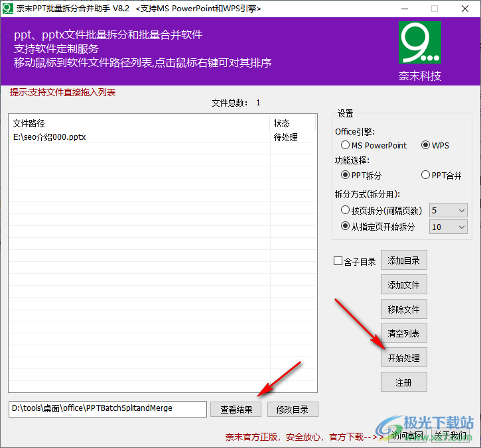Open the interval page count dropdown showing 5
The image size is (481, 448).
point(448,211)
